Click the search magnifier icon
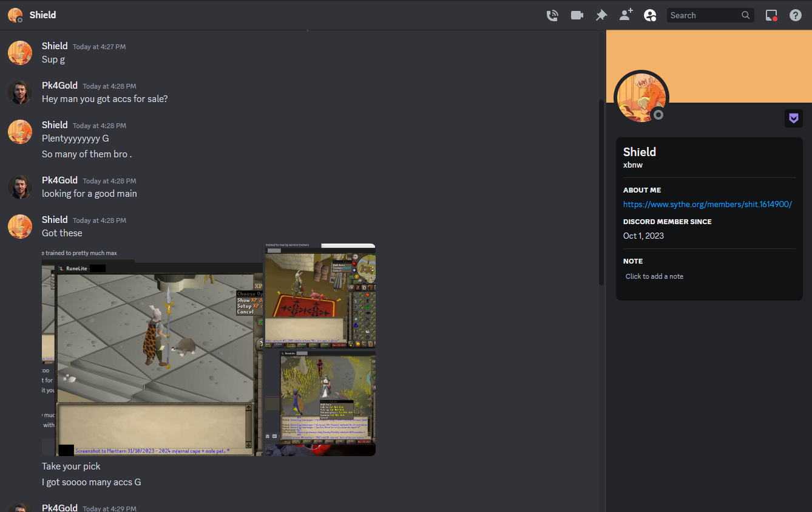 [746, 15]
